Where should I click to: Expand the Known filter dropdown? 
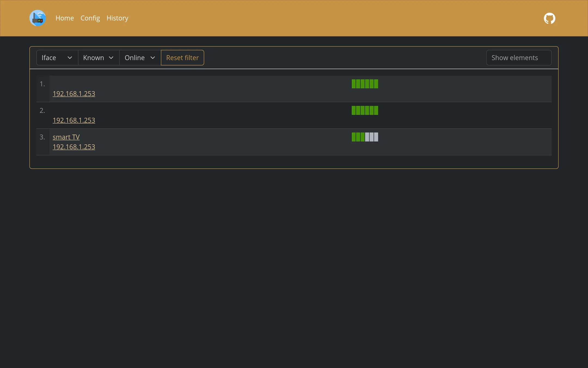(x=99, y=58)
